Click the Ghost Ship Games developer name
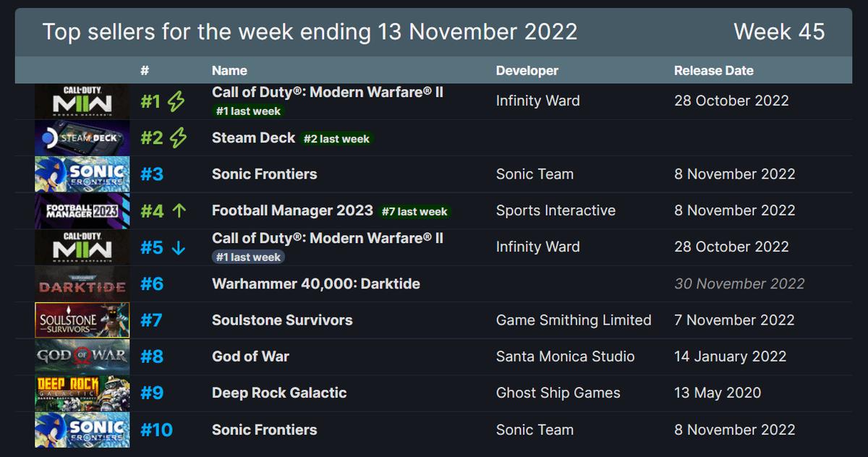 (x=558, y=393)
